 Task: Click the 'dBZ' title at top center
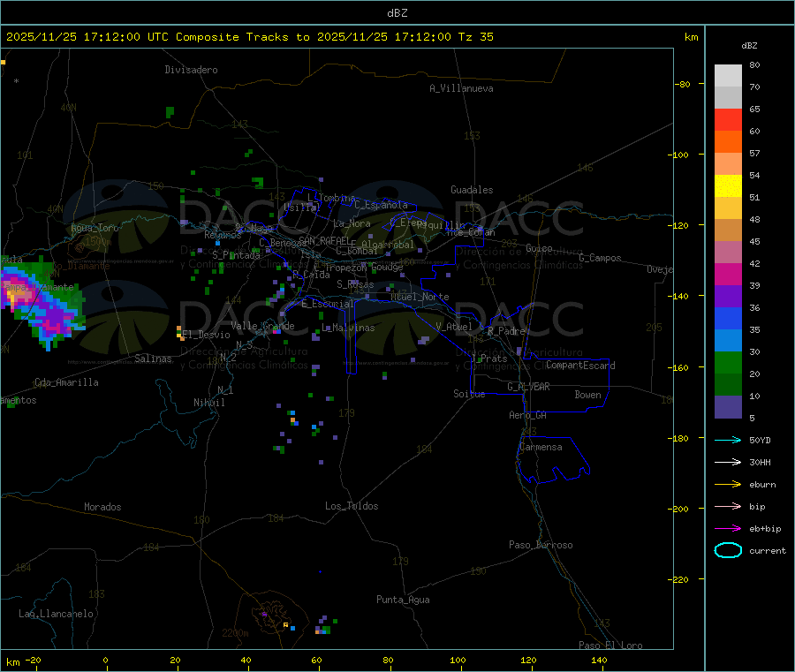397,13
